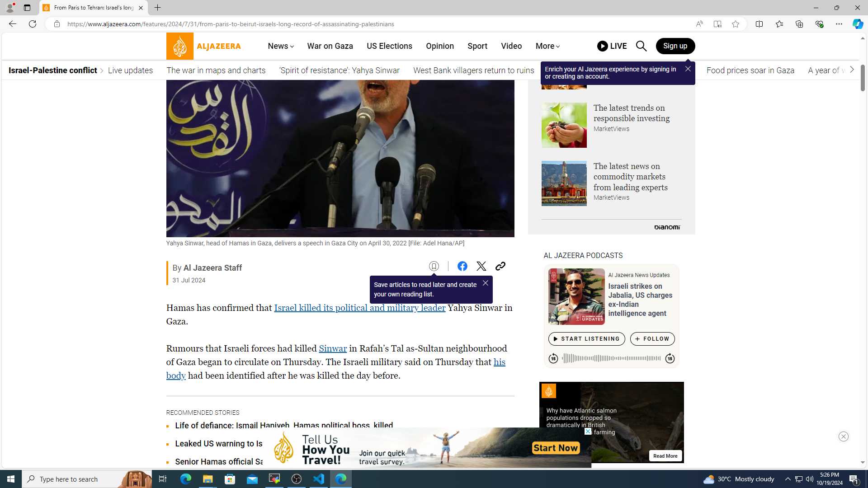Click the Al Jazeera logo
The height and width of the screenshot is (488, 868).
(203, 46)
